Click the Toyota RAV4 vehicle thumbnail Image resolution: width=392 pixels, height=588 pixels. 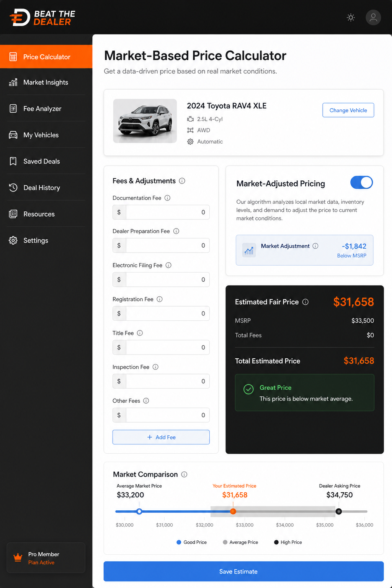pos(145,121)
